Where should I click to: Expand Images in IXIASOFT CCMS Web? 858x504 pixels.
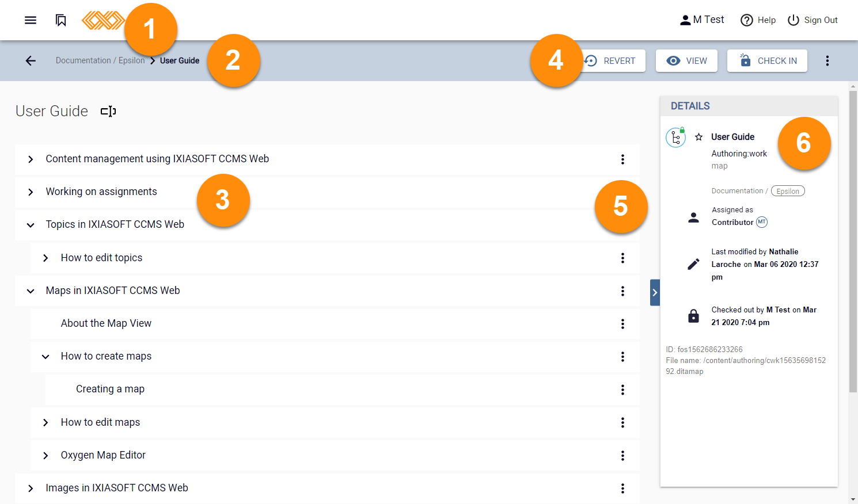coord(31,488)
